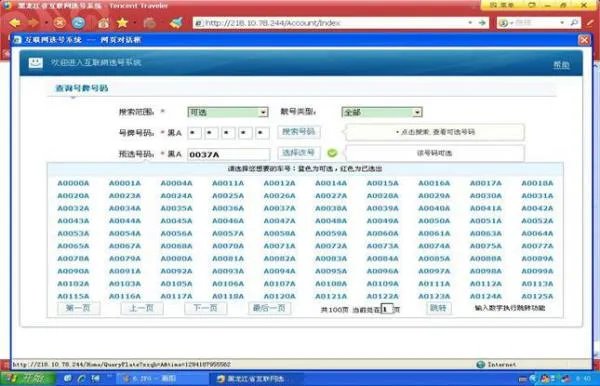The image size is (600, 386).
Task: Click the third plate character box in 号牌号码
Action: click(x=228, y=133)
